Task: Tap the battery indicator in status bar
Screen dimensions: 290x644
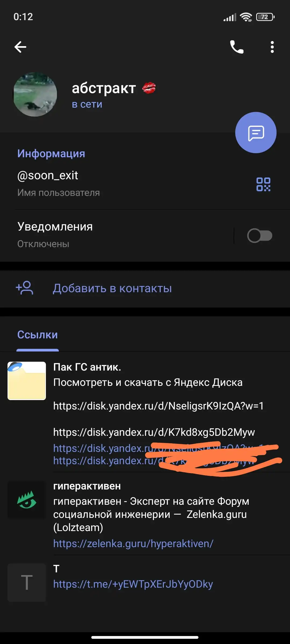Action: click(265, 17)
